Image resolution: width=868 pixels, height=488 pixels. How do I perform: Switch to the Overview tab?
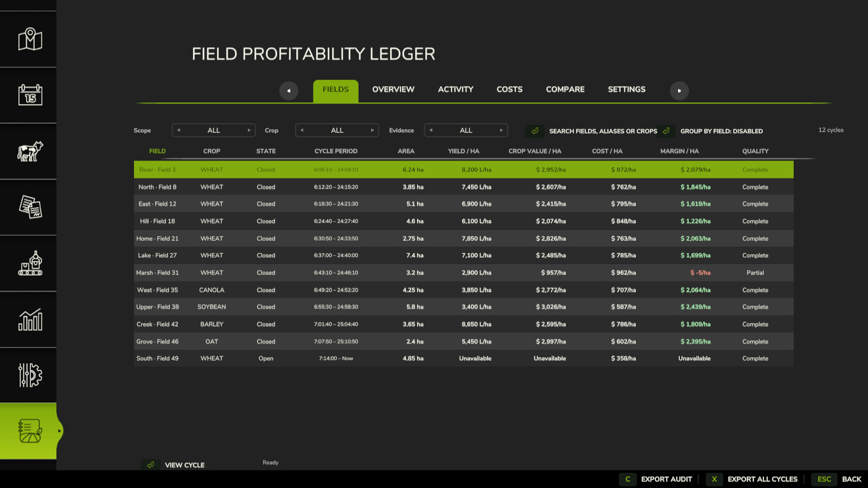pos(393,89)
